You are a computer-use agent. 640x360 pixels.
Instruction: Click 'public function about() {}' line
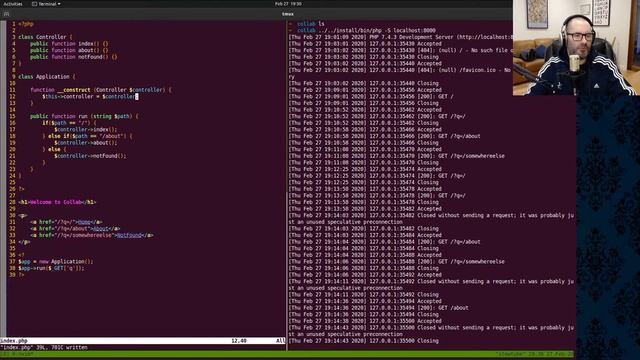[x=69, y=50]
